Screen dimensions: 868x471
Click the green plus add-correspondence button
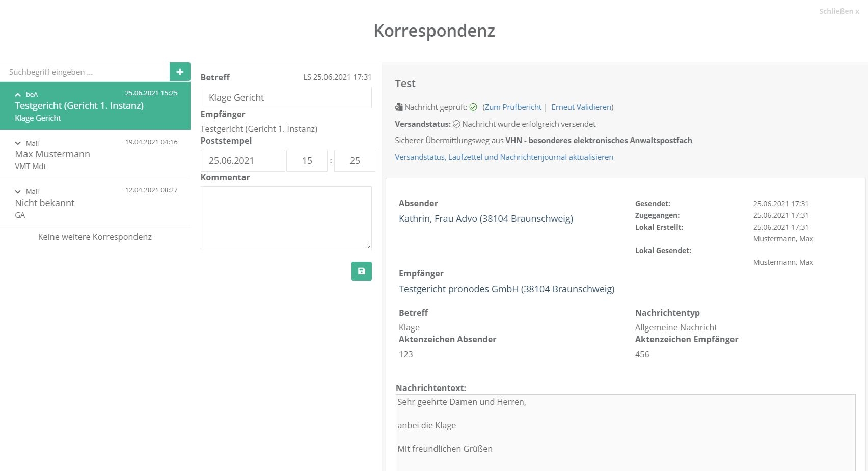180,72
